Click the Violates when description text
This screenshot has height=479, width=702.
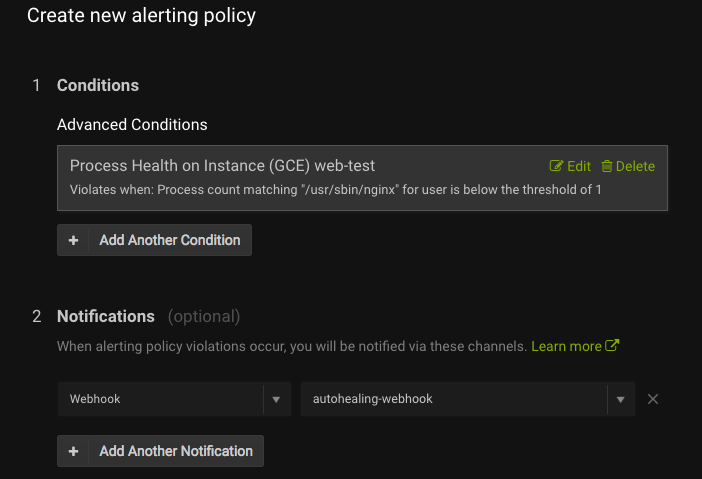point(335,190)
